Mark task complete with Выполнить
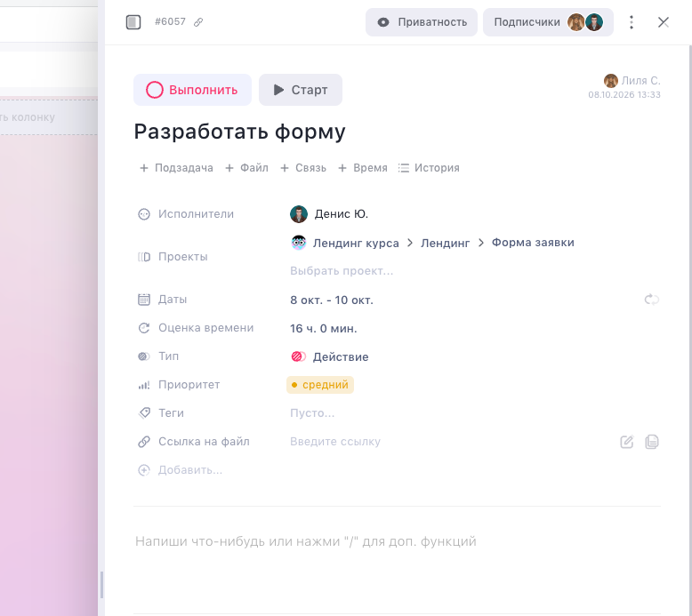Viewport: 692px width, 616px height. coord(192,90)
